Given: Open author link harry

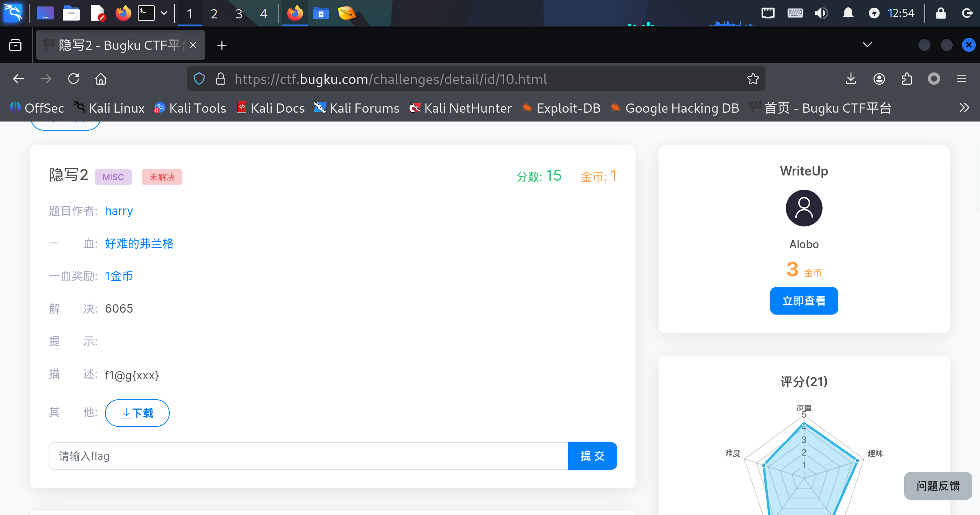Looking at the screenshot, I should coord(119,211).
